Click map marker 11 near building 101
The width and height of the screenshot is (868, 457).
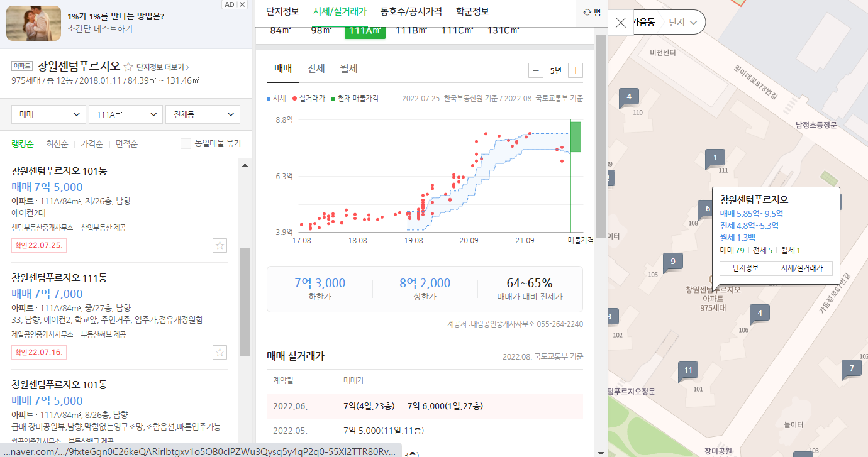click(687, 371)
